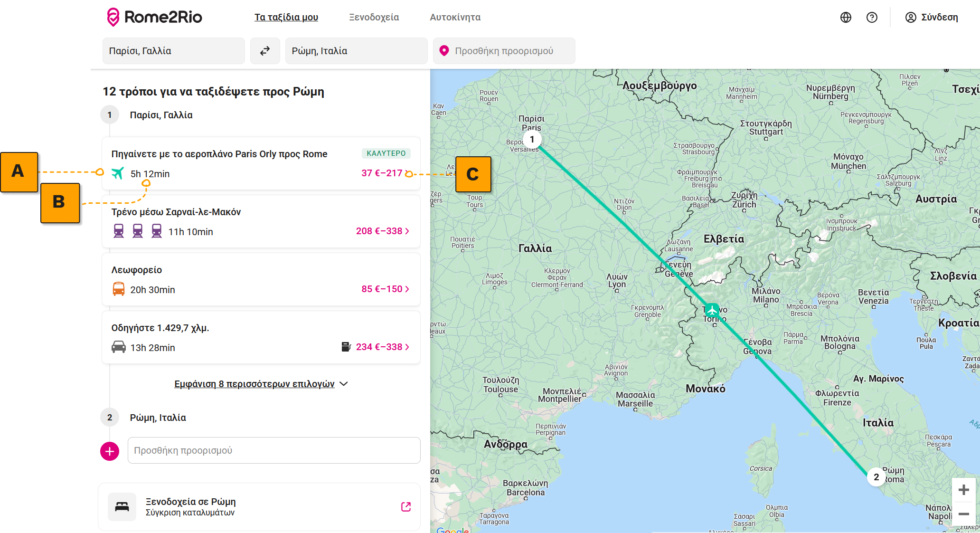The image size is (980, 533).
Task: Click the Rome2Rio logo
Action: [x=155, y=17]
